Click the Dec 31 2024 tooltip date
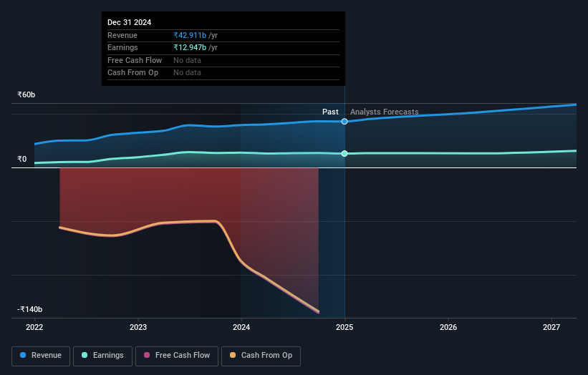This screenshot has height=375, width=588. click(130, 22)
